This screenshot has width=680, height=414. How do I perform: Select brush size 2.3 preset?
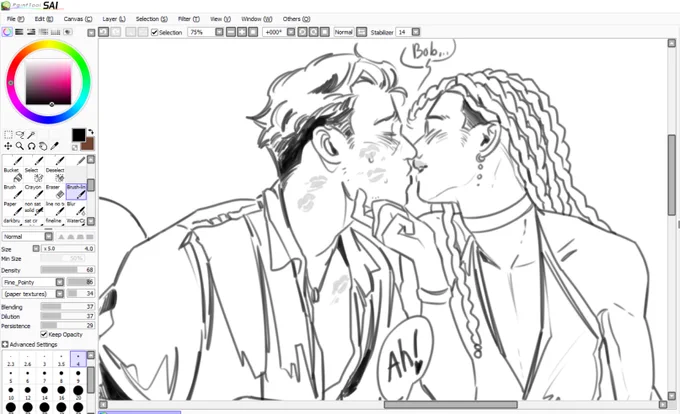pyautogui.click(x=11, y=360)
